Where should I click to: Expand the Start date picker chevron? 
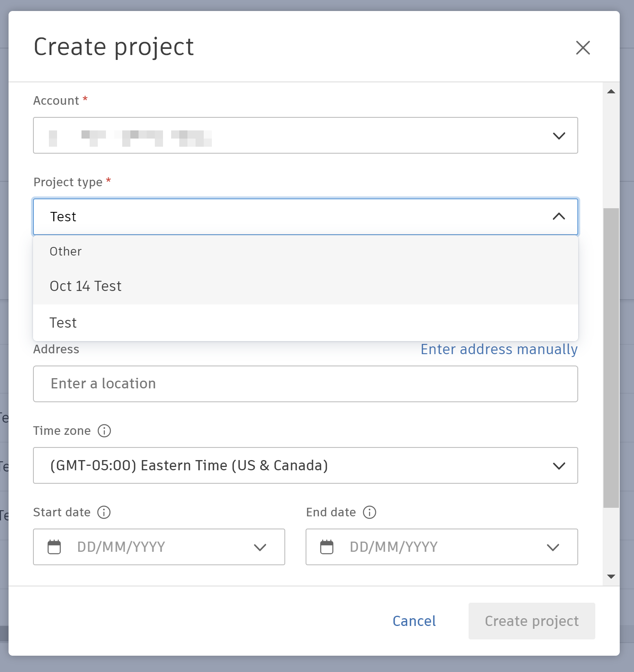click(260, 547)
